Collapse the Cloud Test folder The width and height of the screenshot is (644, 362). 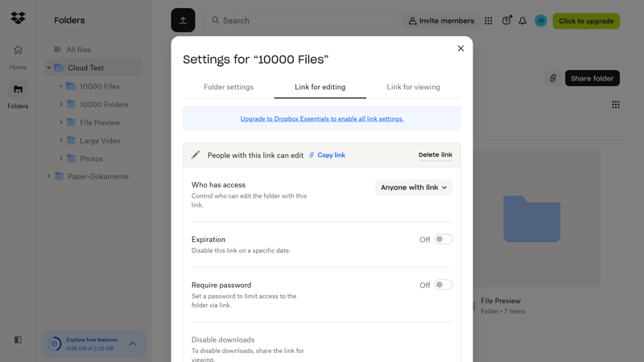(49, 68)
